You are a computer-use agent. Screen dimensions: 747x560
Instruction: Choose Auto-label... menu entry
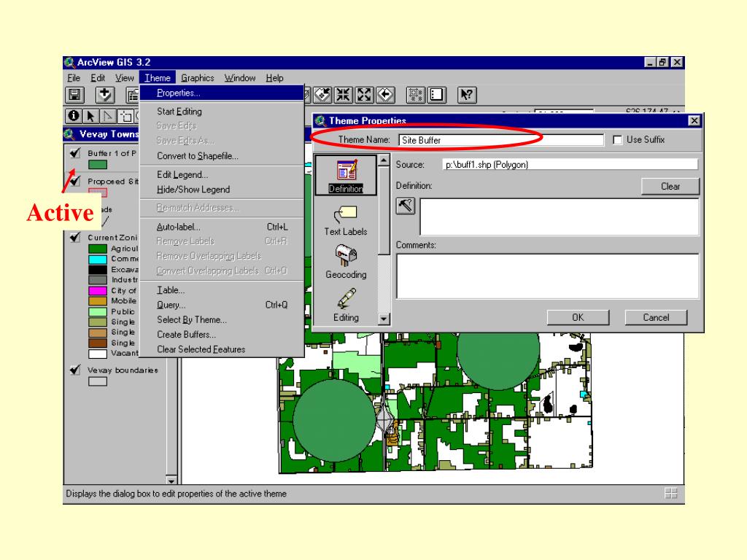click(222, 227)
